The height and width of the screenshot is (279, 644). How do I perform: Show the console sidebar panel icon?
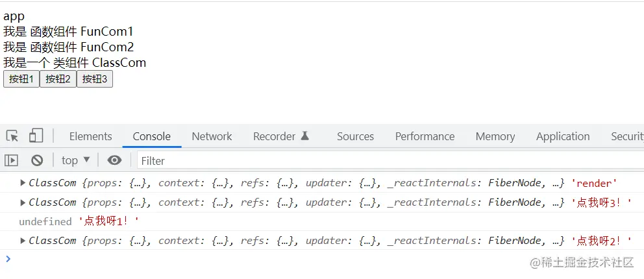(x=12, y=160)
